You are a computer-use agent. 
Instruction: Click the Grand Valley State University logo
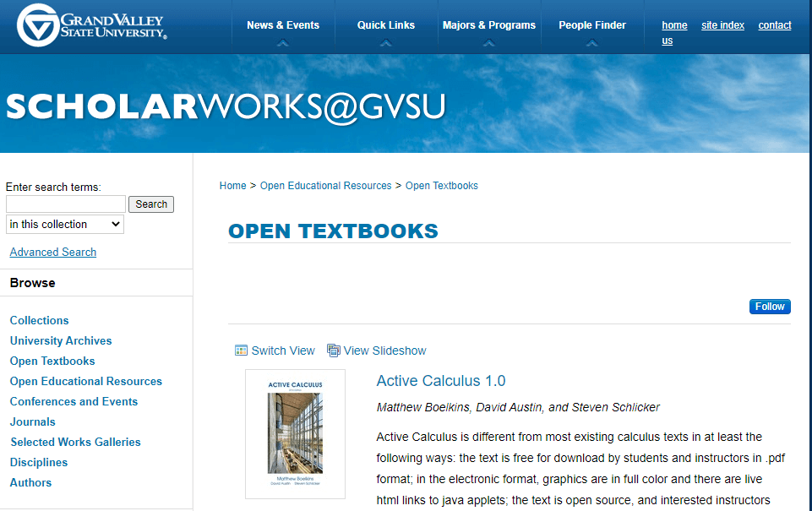91,25
